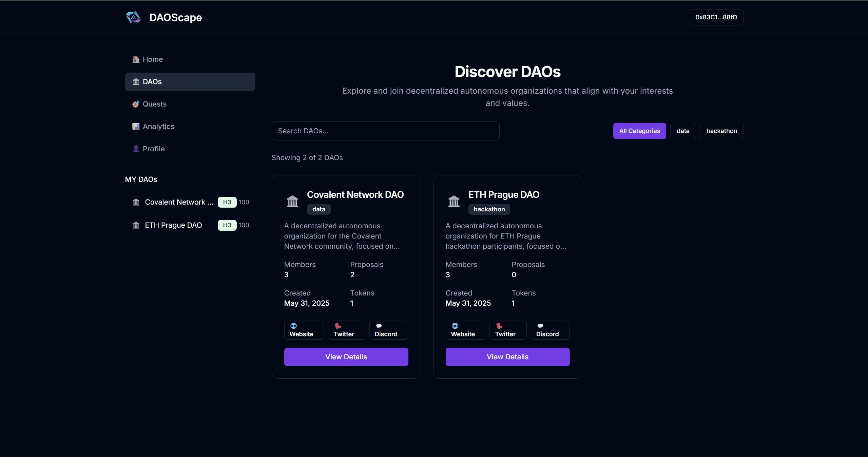Filter DAOs by hackathon category
This screenshot has width=868, height=457.
pos(721,131)
